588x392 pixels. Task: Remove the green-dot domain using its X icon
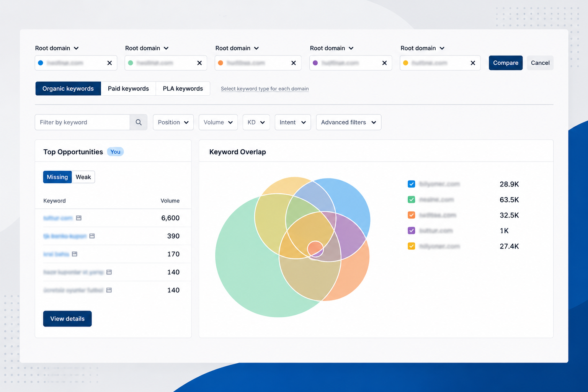tap(199, 63)
